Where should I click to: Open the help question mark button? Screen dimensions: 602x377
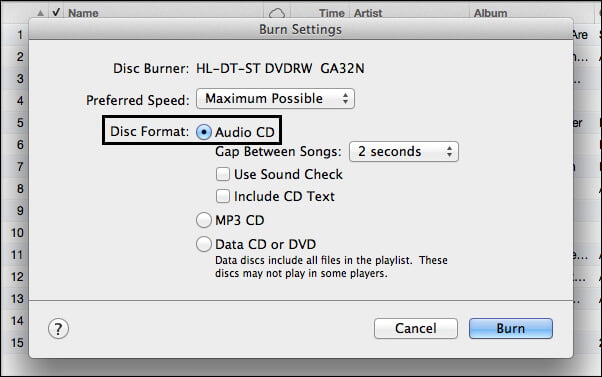[58, 329]
